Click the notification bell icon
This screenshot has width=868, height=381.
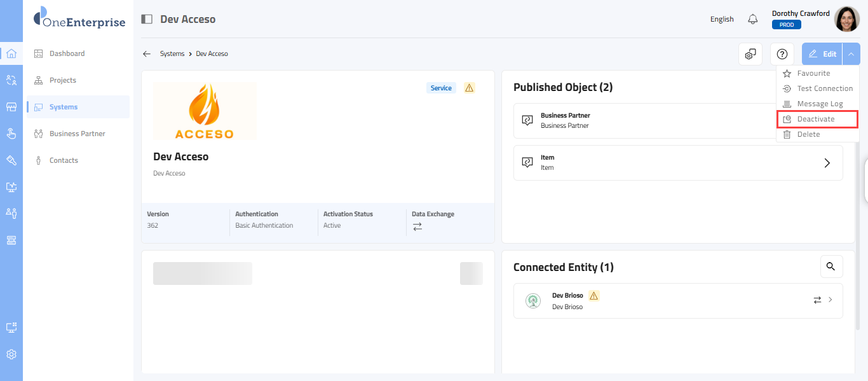tap(753, 19)
